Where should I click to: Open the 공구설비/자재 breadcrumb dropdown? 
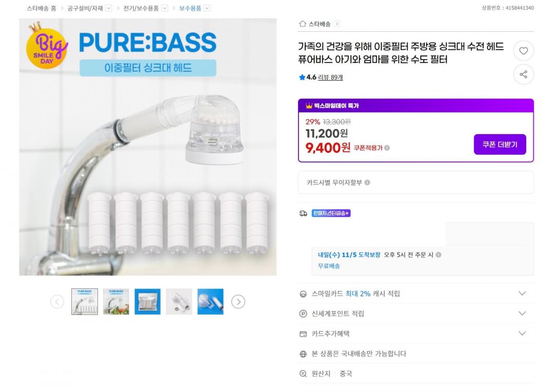point(109,8)
